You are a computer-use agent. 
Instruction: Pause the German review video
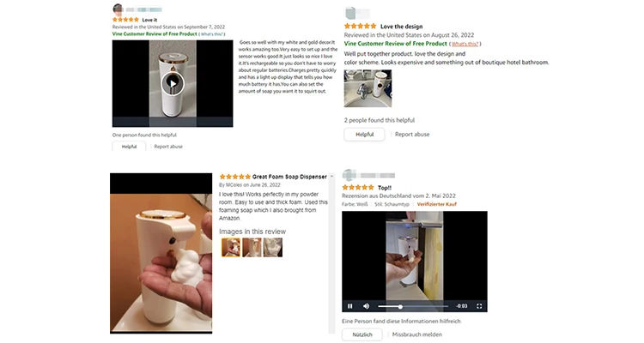[x=350, y=306]
